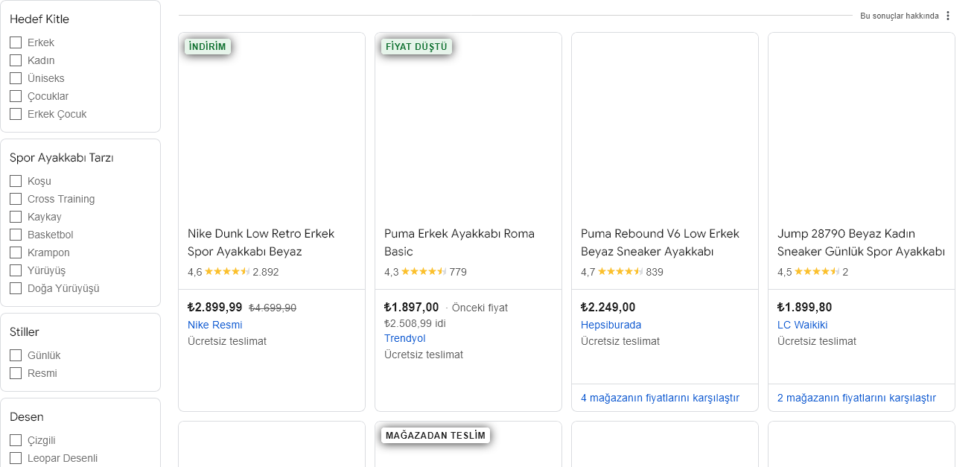Click the İNDİRİM badge on the Nike card
Viewport: 980px width, 467px height.
tap(208, 47)
